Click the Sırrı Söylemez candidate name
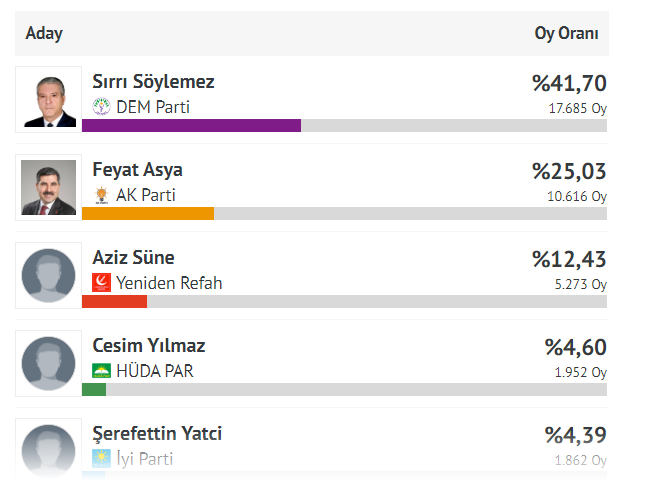This screenshot has width=649, height=485. coord(153,82)
